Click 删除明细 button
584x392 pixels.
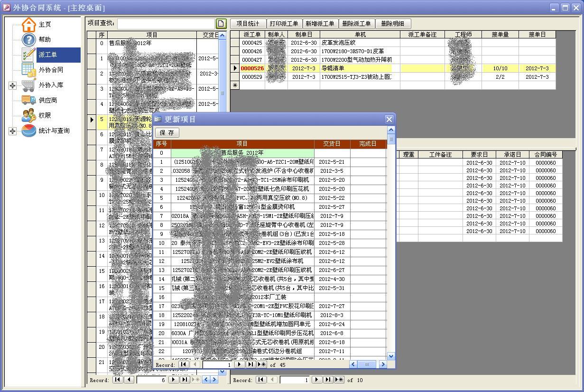click(x=393, y=24)
